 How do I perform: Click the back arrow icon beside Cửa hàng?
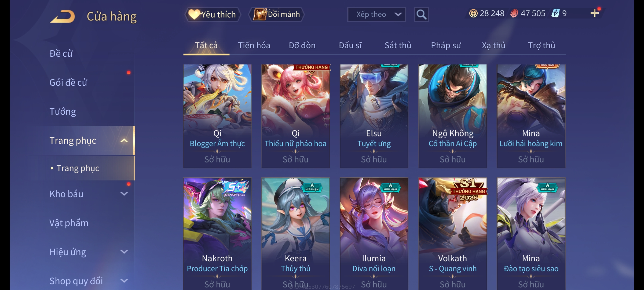coord(63,16)
